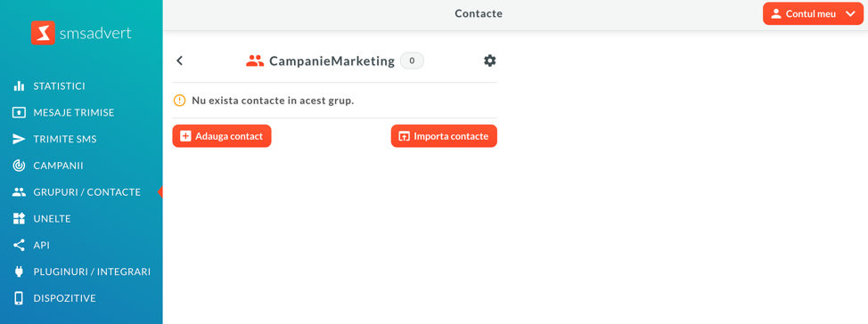This screenshot has height=324, width=868.
Task: Click the Adauga contact button
Action: tap(222, 136)
